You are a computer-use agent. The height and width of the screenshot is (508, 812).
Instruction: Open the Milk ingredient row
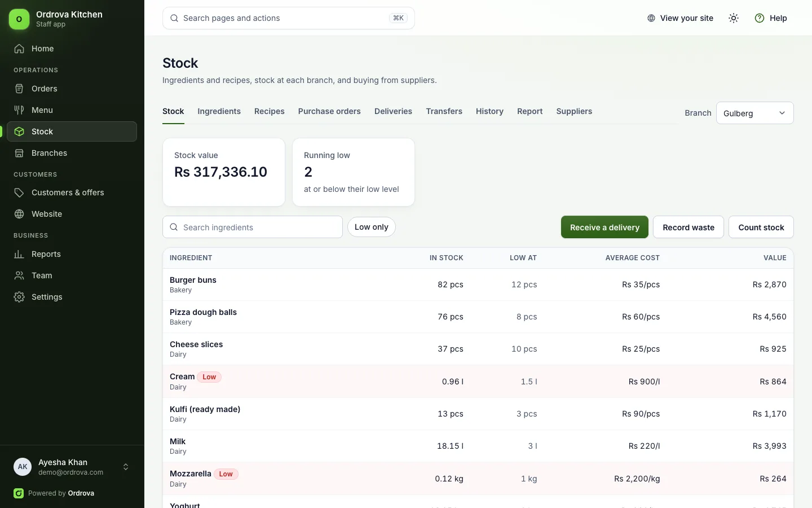click(x=478, y=446)
